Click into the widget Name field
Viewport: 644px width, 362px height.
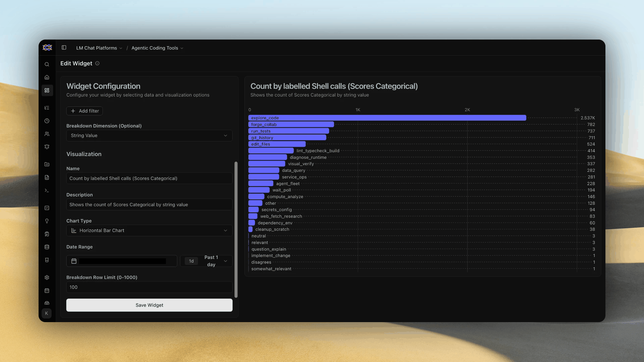pyautogui.click(x=149, y=178)
